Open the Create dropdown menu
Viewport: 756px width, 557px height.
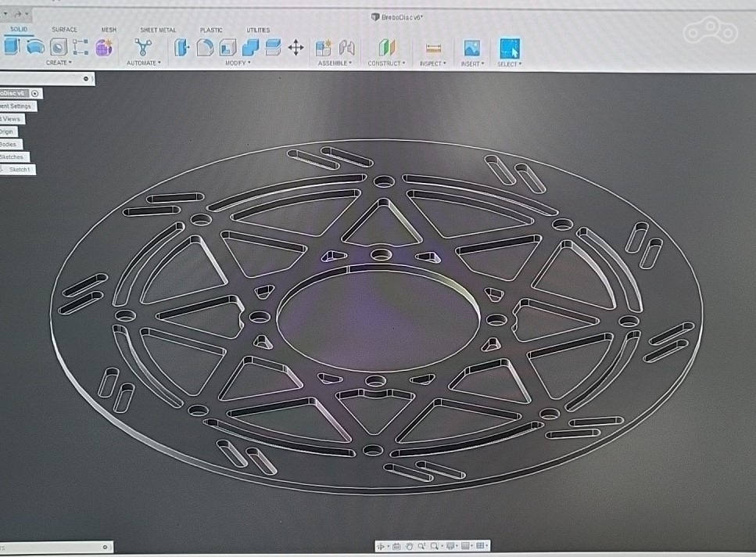(x=58, y=63)
